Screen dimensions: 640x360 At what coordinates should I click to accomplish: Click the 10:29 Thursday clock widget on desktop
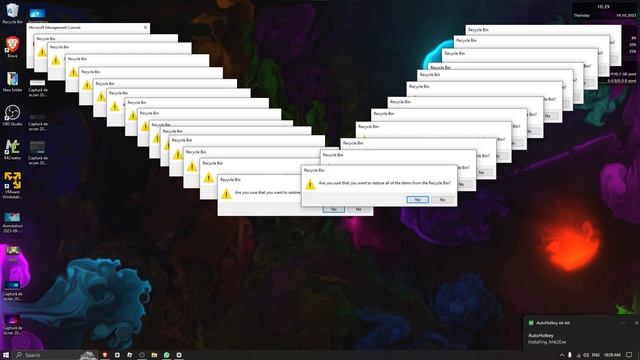click(604, 11)
